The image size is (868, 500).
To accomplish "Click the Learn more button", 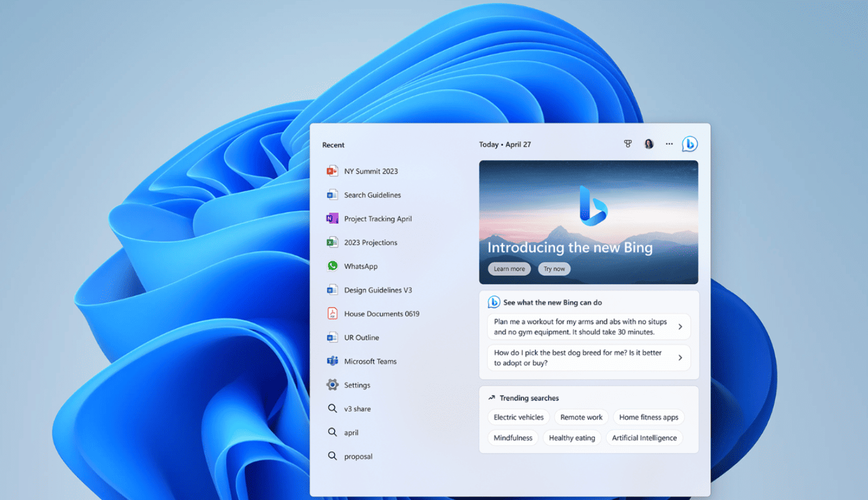I will pos(509,269).
